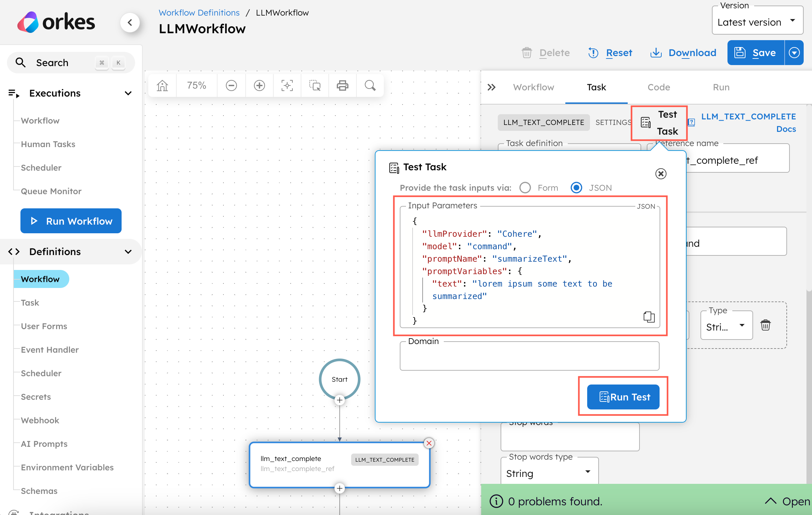
Task: Collapse the right panel with double chevron
Action: 492,87
